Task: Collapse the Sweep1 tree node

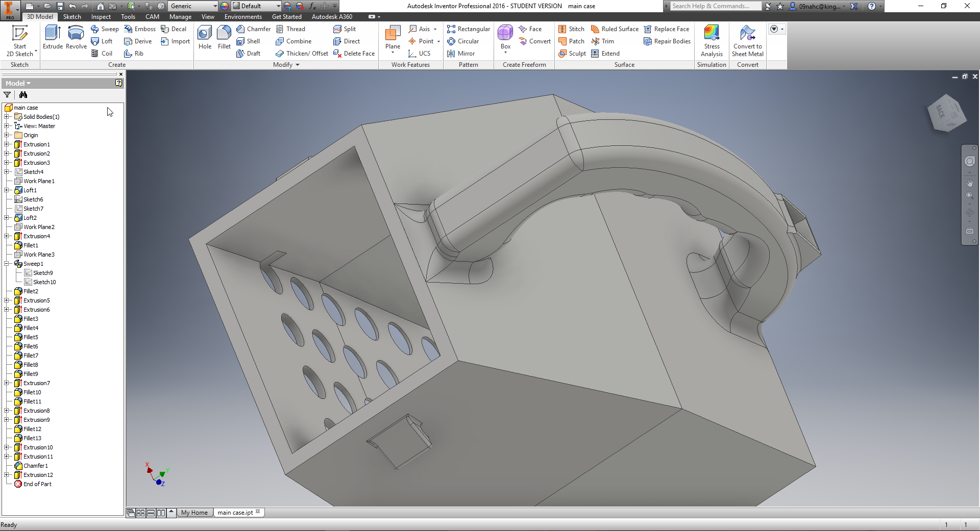Action: 7,264
